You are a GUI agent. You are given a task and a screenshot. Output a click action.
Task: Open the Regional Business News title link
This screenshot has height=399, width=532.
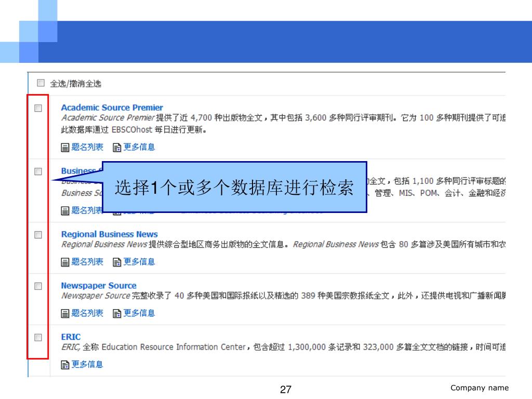click(109, 234)
